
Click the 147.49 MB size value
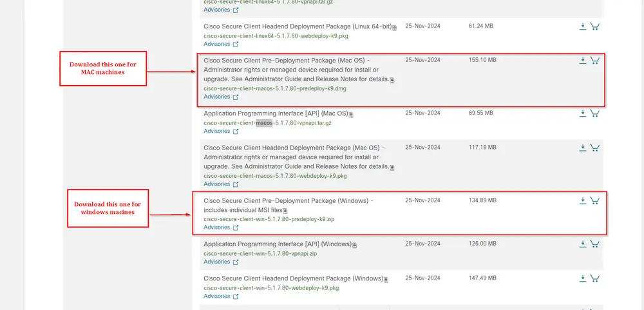(482, 278)
